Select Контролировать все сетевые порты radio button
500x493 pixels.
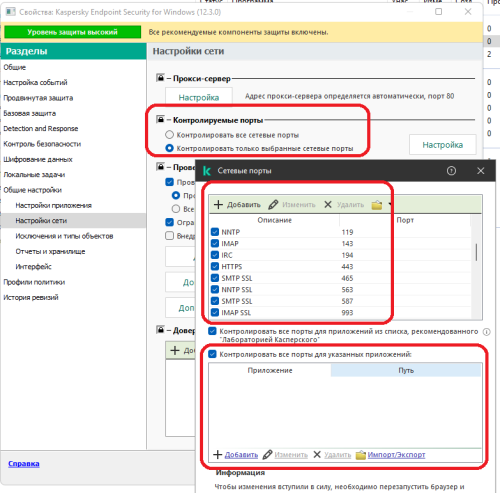(169, 135)
